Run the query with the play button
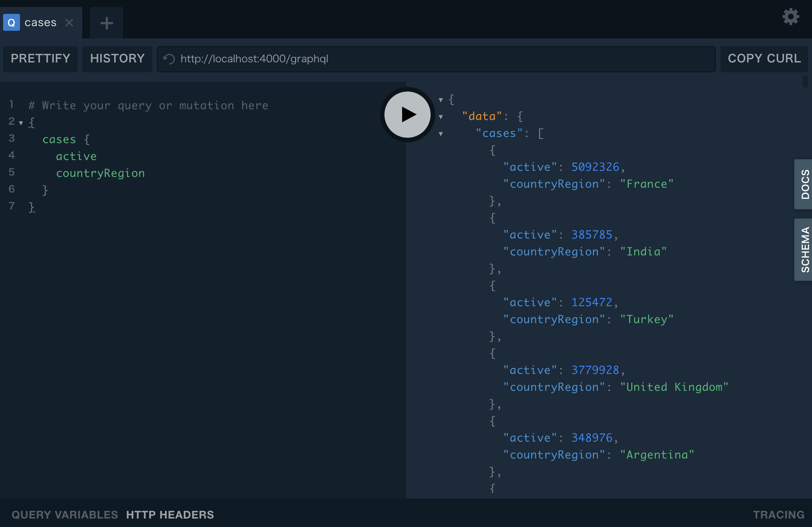The image size is (812, 527). (x=408, y=115)
